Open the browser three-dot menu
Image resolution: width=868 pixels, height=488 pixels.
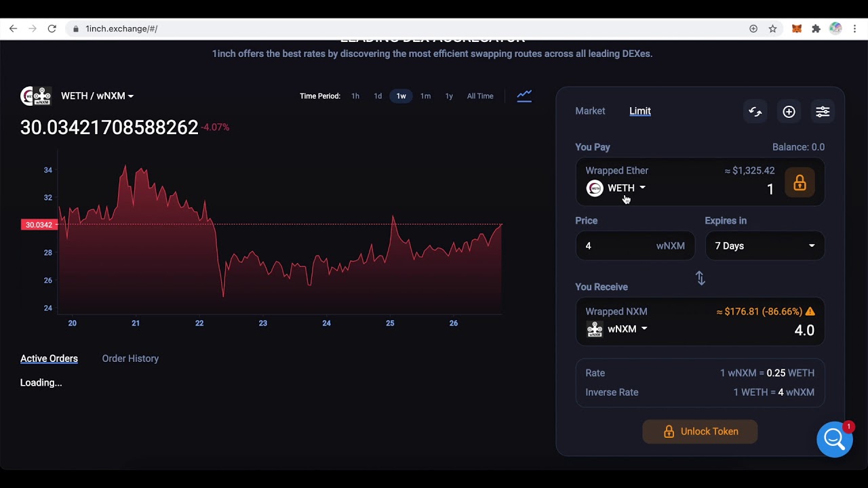[855, 28]
